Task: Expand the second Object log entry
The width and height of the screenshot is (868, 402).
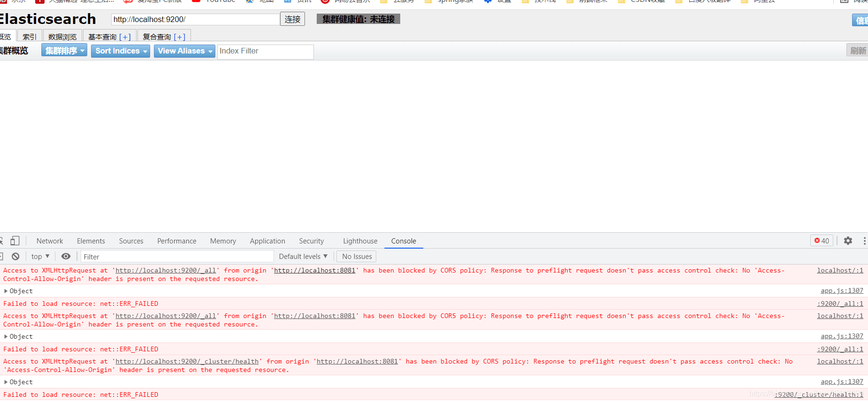Action: click(x=6, y=336)
